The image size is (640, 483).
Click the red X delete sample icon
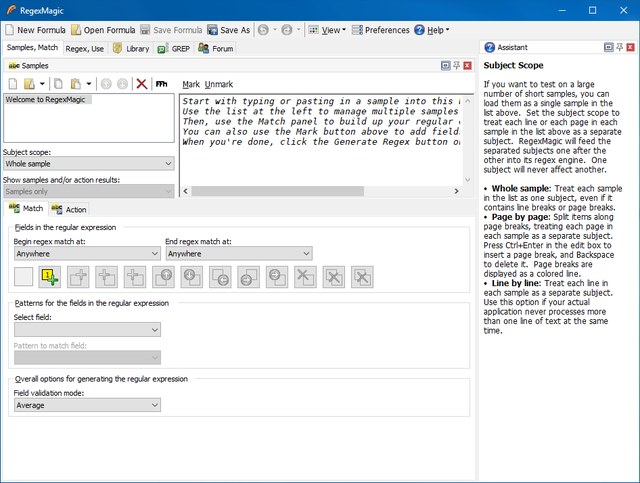tap(141, 84)
